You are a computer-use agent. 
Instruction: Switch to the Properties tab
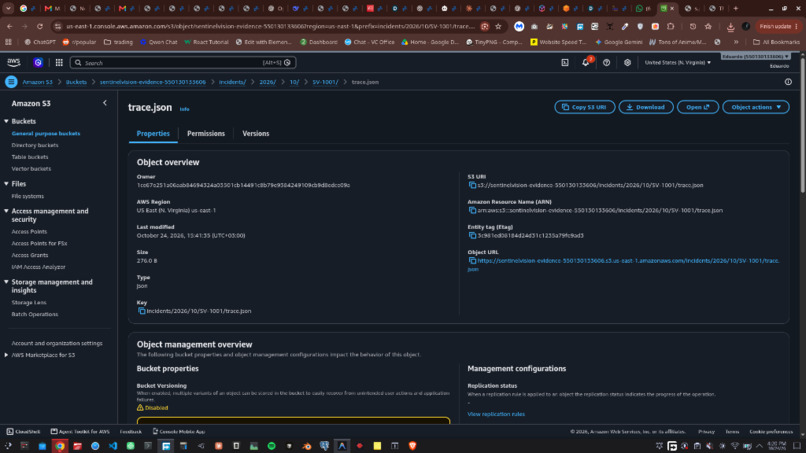(153, 133)
